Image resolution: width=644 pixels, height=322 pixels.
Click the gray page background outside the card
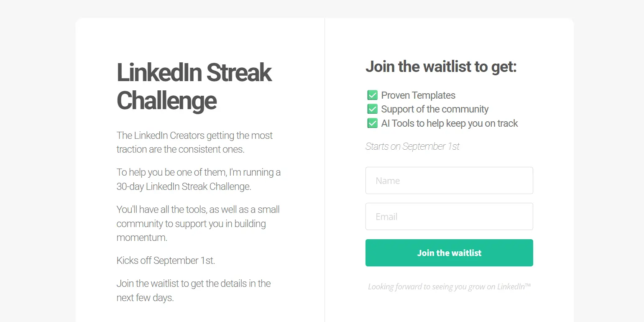38,167
